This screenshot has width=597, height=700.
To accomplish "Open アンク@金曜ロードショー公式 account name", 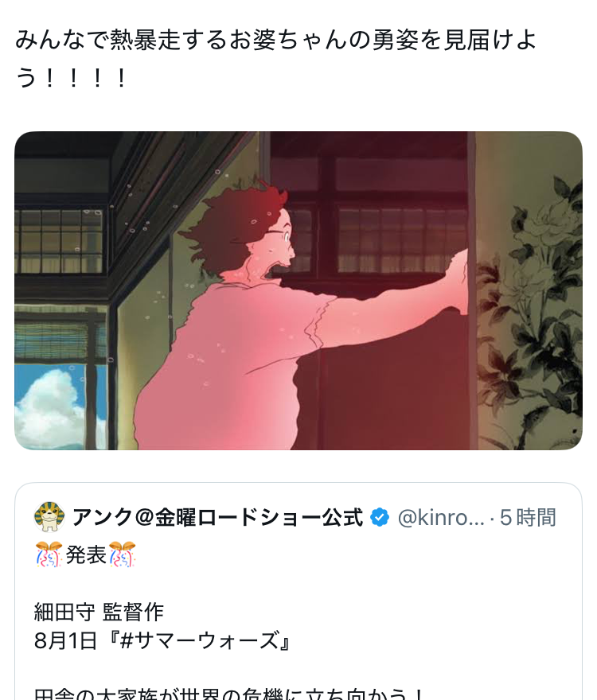I will pos(217,517).
